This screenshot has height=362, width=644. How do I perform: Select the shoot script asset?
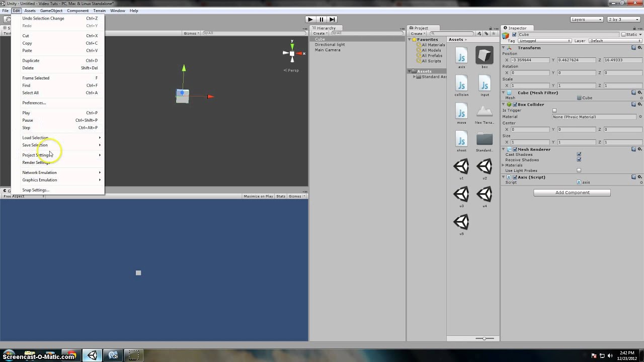461,139
